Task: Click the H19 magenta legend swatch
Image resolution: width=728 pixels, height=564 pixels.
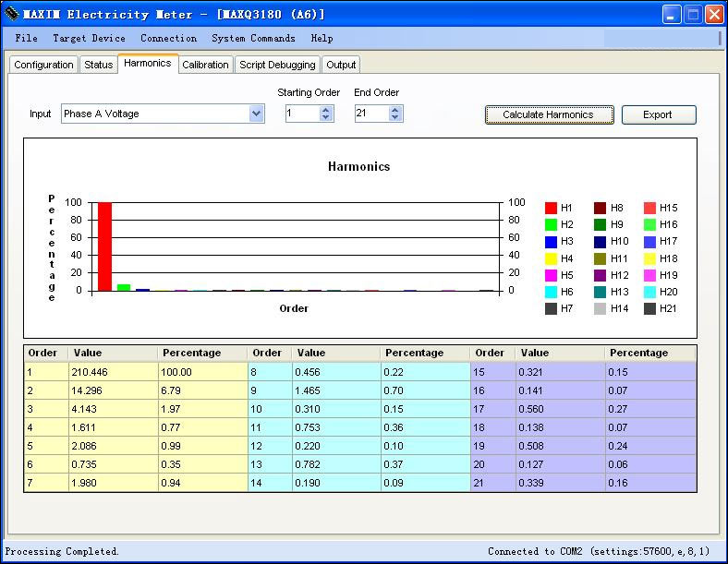Action: pos(649,275)
